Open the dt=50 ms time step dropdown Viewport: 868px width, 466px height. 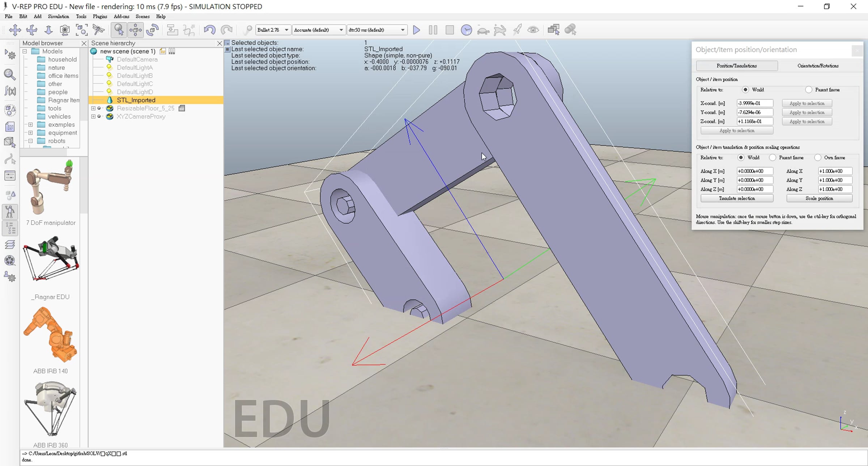coord(377,30)
